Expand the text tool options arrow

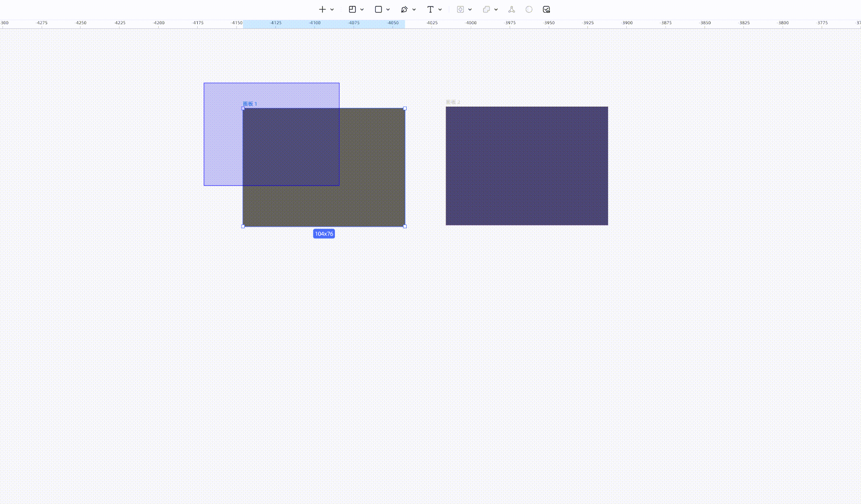click(440, 10)
